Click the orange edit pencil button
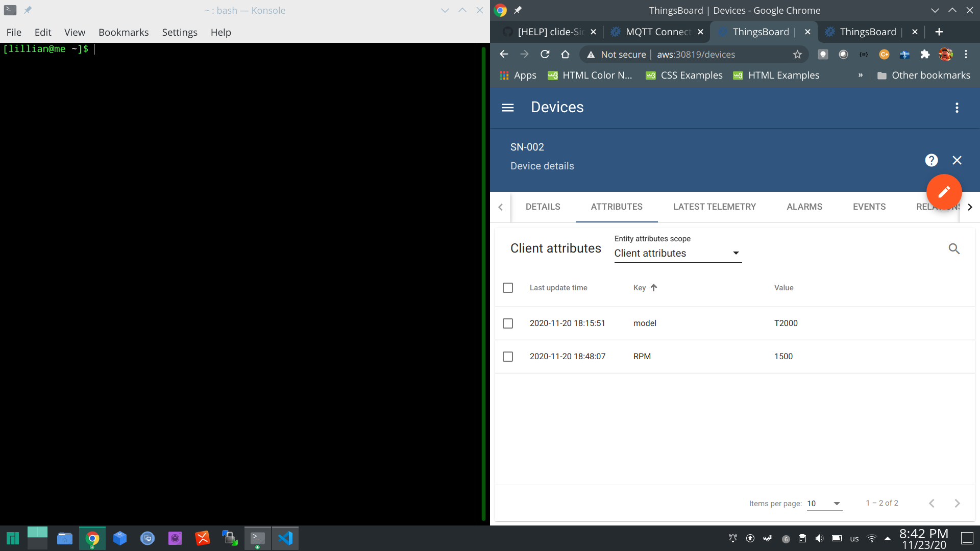Viewport: 980px width, 551px height. coord(944,192)
